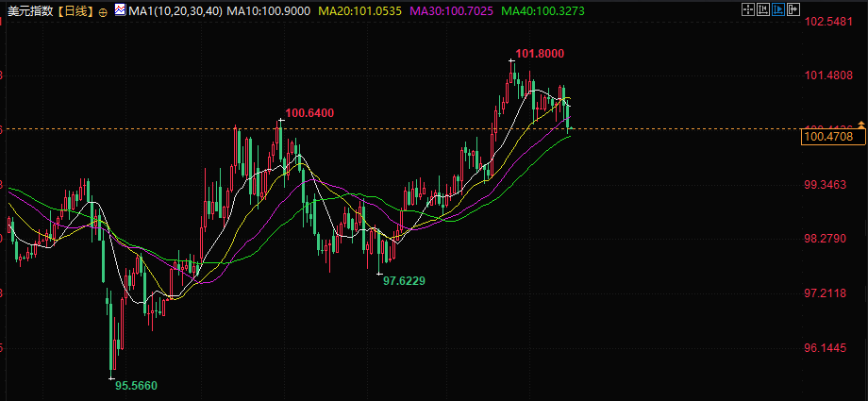The height and width of the screenshot is (401, 868).
Task: Click the crosshair cursor icon
Action: [748, 9]
